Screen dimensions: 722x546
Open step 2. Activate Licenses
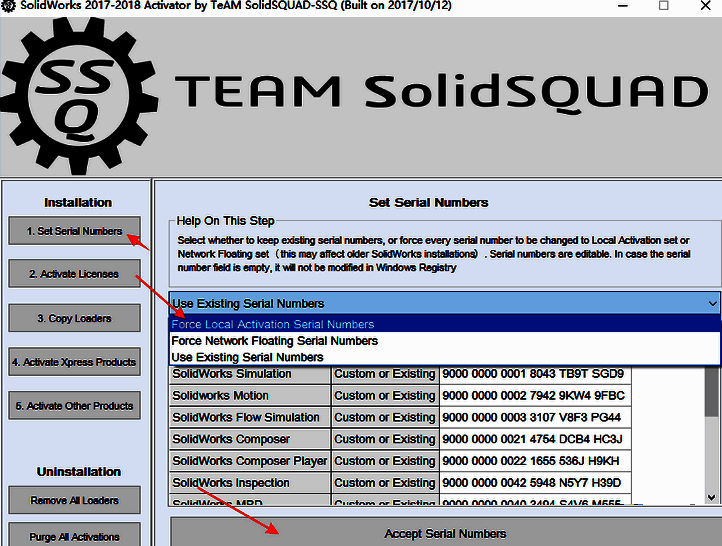(x=75, y=274)
